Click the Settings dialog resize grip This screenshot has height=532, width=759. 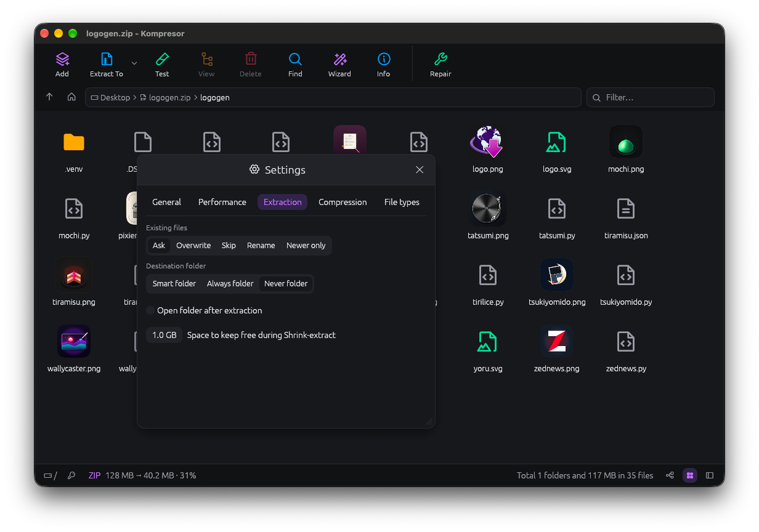pos(429,422)
